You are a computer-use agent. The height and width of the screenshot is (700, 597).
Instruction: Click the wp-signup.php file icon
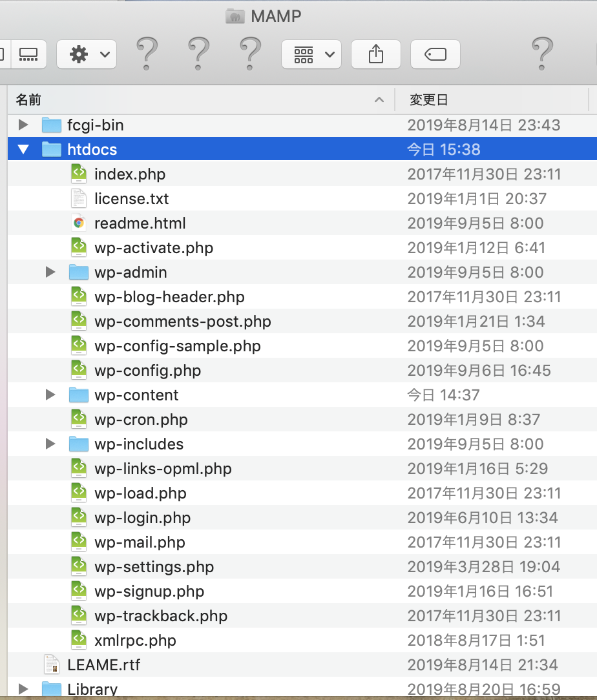(79, 591)
